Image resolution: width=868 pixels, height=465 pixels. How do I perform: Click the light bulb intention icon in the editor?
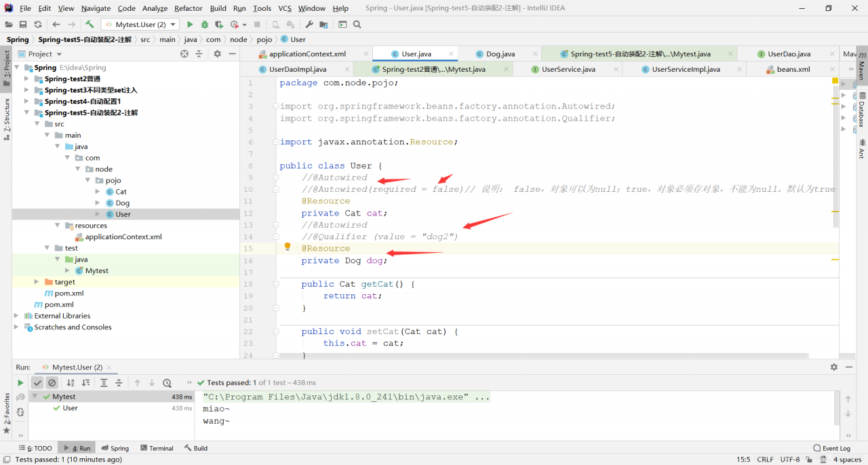(288, 247)
